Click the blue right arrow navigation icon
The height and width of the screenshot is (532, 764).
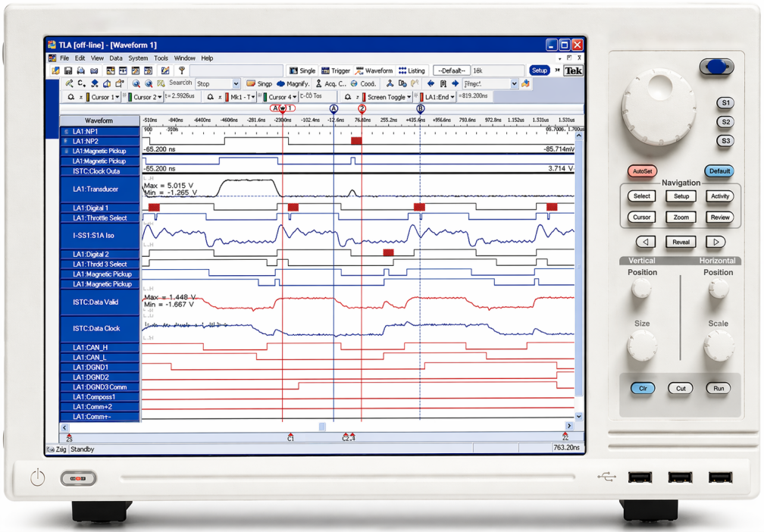point(455,83)
